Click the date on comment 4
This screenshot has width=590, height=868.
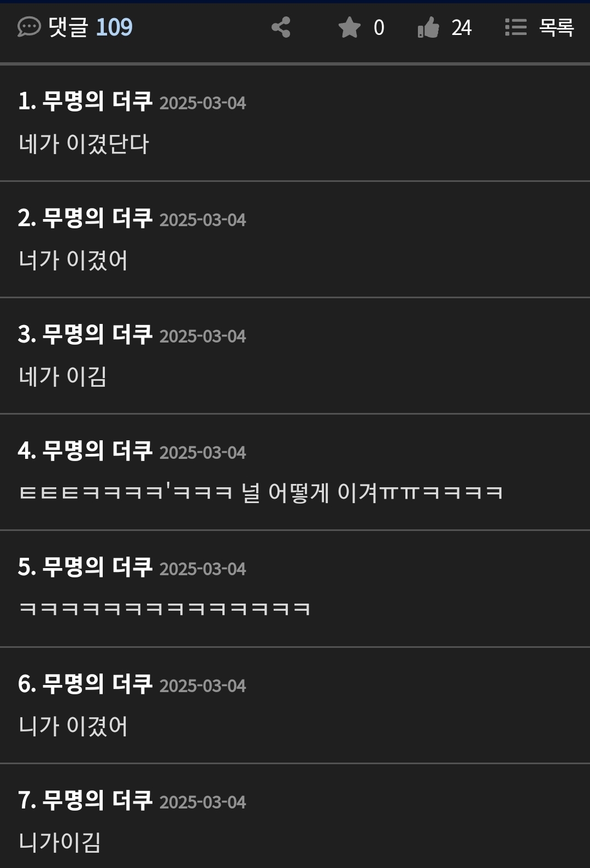tap(203, 453)
